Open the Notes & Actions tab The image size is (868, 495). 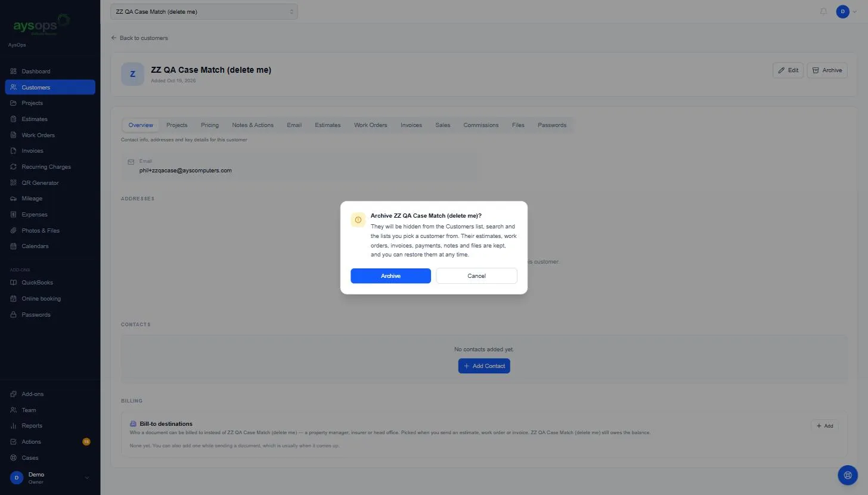[x=253, y=125]
